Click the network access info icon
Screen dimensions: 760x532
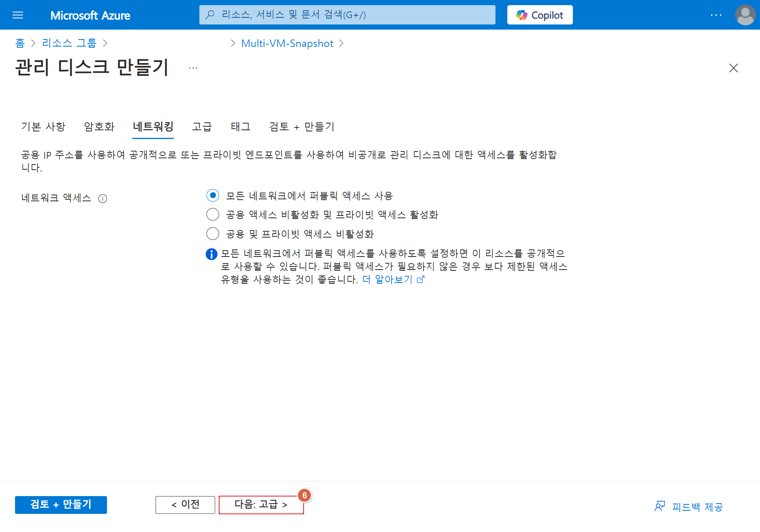click(x=103, y=199)
